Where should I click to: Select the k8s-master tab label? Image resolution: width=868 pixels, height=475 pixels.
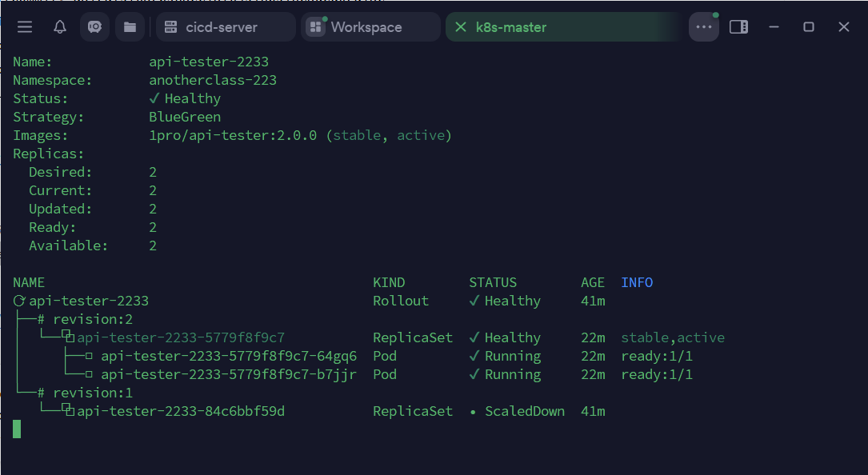511,27
